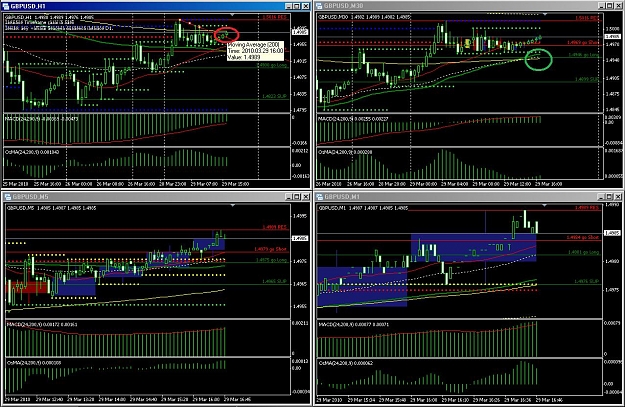Screen dimensions: 625x407
Task: Click the GBPUSD,M1 window title icon
Action: tap(320, 197)
